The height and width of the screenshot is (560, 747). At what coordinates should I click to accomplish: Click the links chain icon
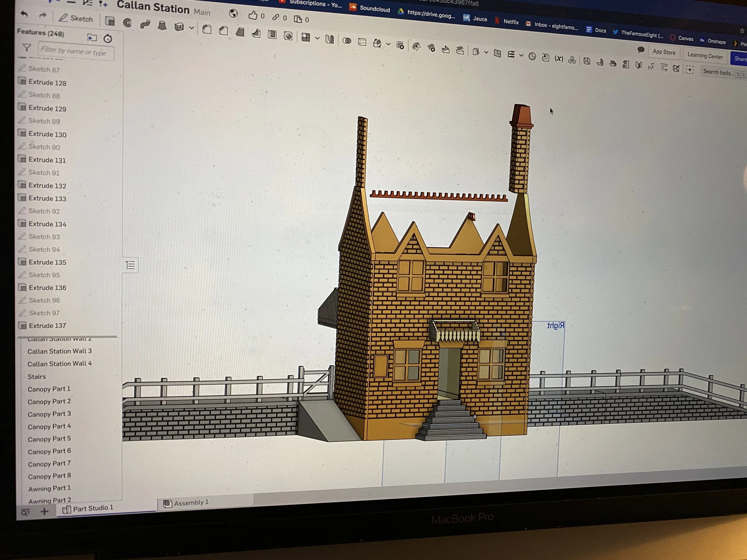point(275,17)
